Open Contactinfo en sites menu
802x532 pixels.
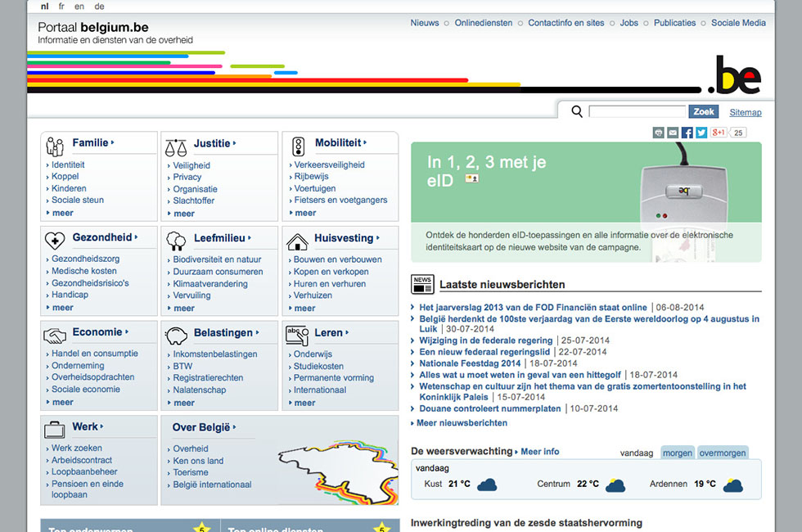pyautogui.click(x=566, y=23)
